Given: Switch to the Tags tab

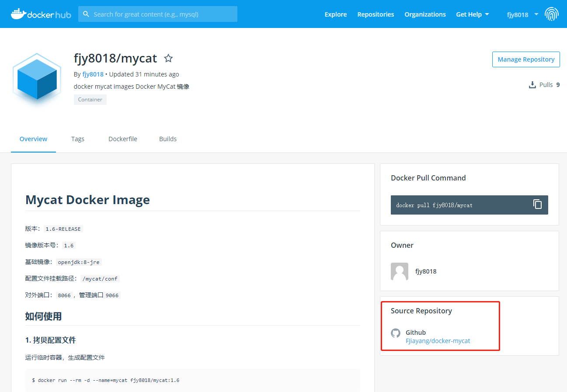Looking at the screenshot, I should (x=78, y=139).
